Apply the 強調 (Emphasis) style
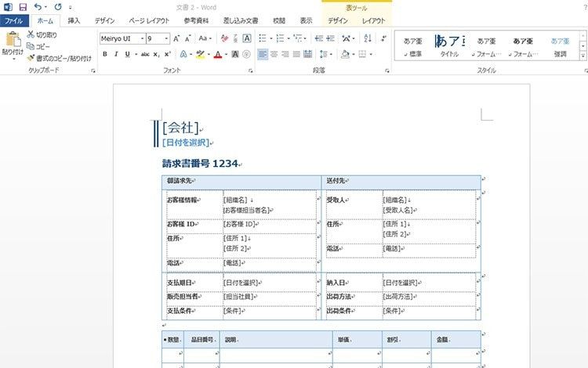This screenshot has height=368, width=588. pyautogui.click(x=560, y=45)
